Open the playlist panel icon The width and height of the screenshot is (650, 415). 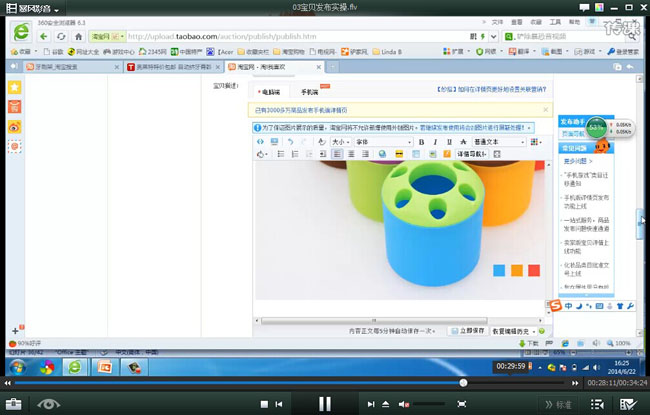click(x=597, y=404)
